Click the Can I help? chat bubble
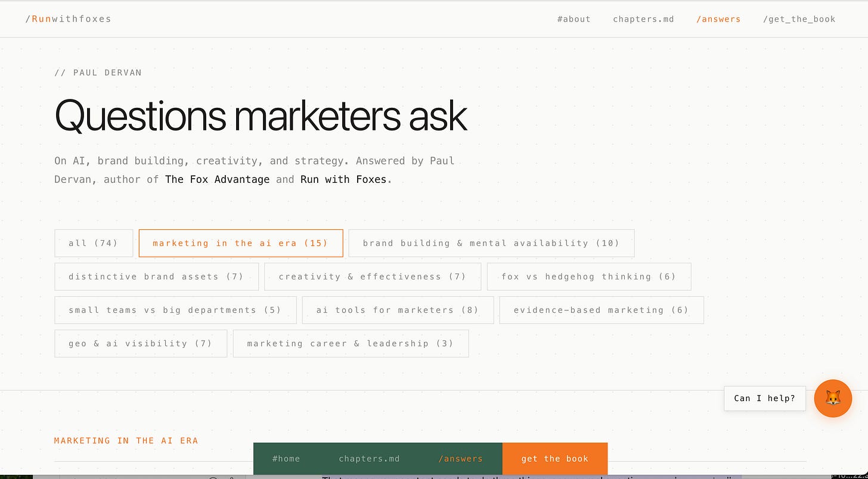The width and height of the screenshot is (868, 479). pyautogui.click(x=764, y=398)
